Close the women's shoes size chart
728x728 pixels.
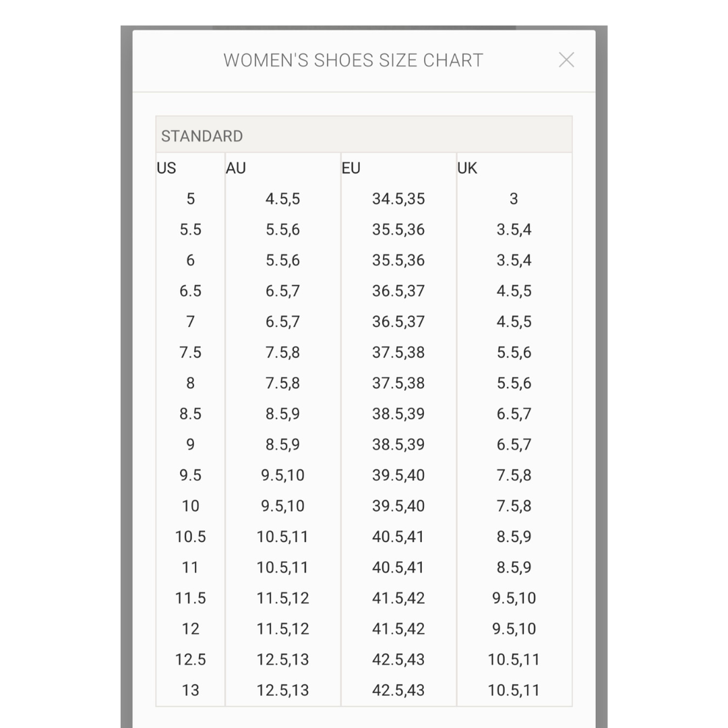(566, 60)
